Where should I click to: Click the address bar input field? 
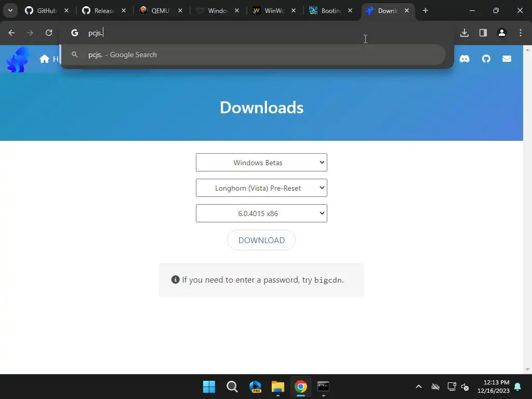[258, 33]
